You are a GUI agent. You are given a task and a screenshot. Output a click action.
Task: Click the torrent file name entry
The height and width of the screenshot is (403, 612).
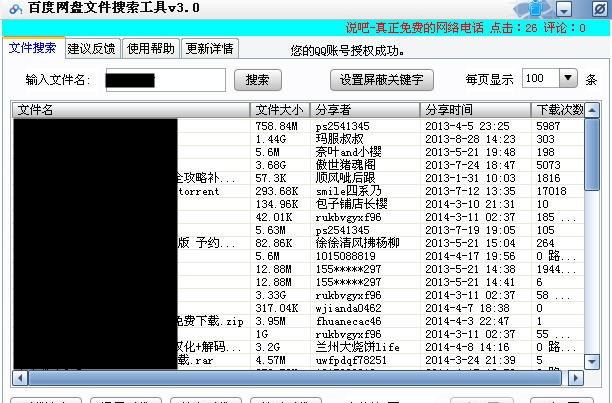click(x=199, y=192)
